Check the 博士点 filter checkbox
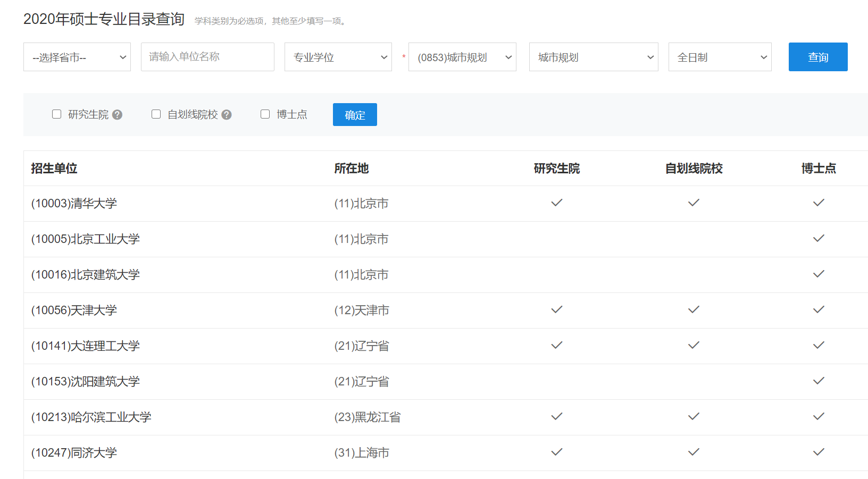Image resolution: width=868 pixels, height=479 pixels. 265,114
